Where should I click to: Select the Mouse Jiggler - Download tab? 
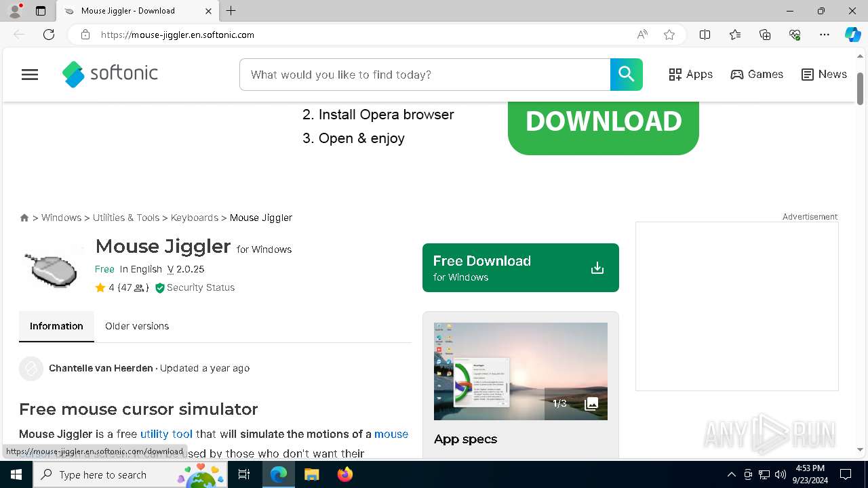[138, 11]
